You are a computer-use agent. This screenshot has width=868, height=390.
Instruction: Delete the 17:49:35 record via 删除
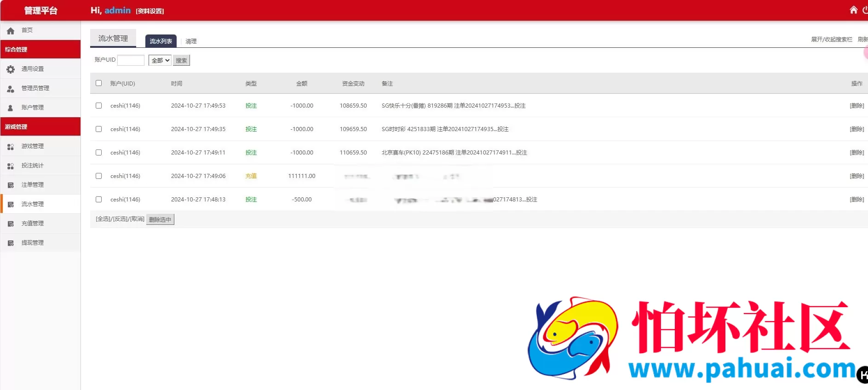[x=857, y=129]
